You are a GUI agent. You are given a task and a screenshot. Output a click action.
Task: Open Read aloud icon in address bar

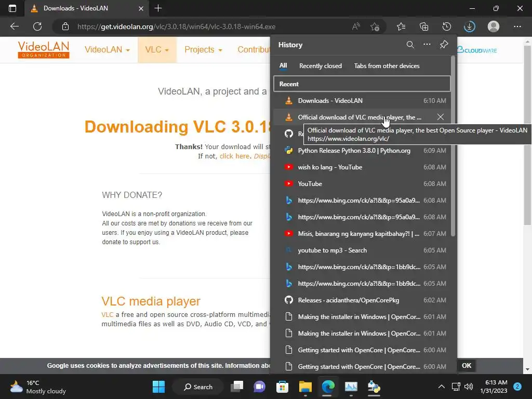tap(356, 26)
